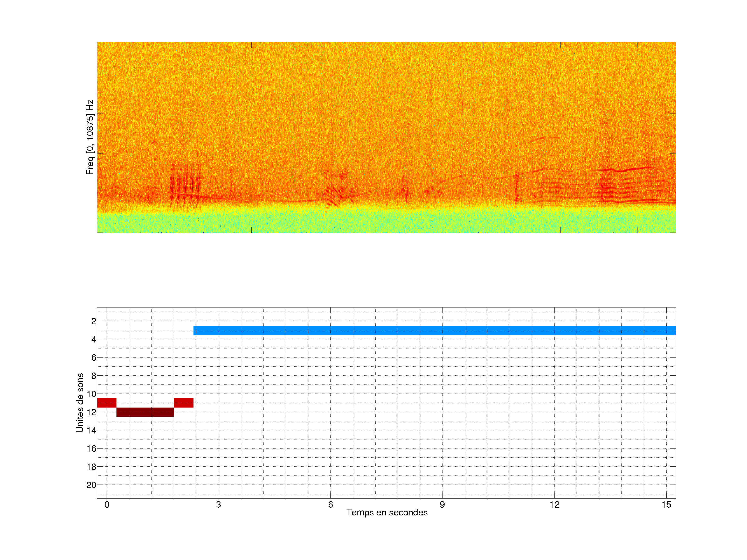Click the y-axis tick label 2

point(94,321)
